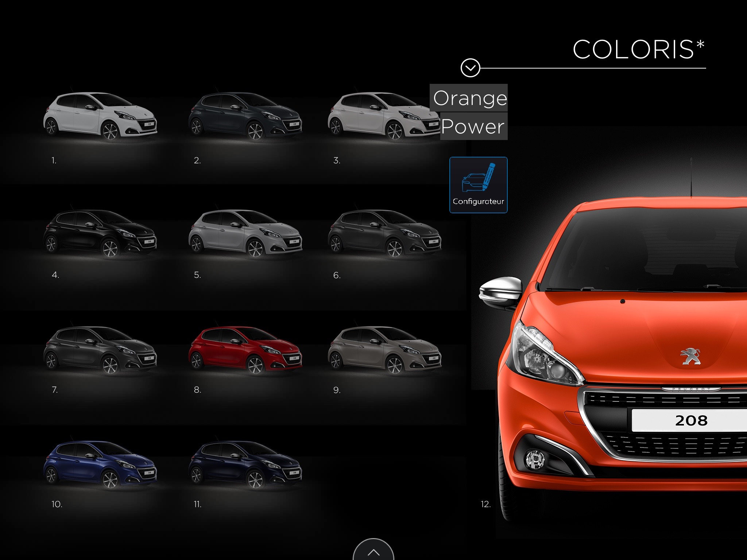This screenshot has width=747, height=560.
Task: Choose beige-grey car color number 9
Action: [385, 349]
